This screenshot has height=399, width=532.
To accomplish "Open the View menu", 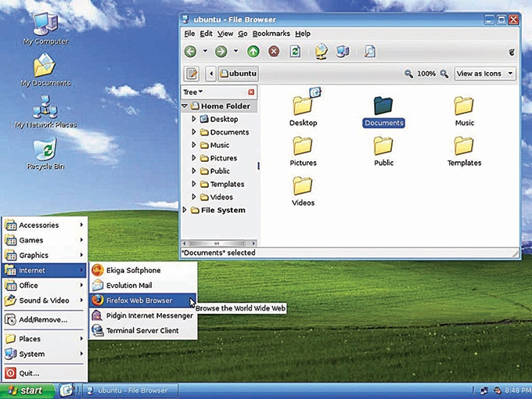I will (x=225, y=34).
